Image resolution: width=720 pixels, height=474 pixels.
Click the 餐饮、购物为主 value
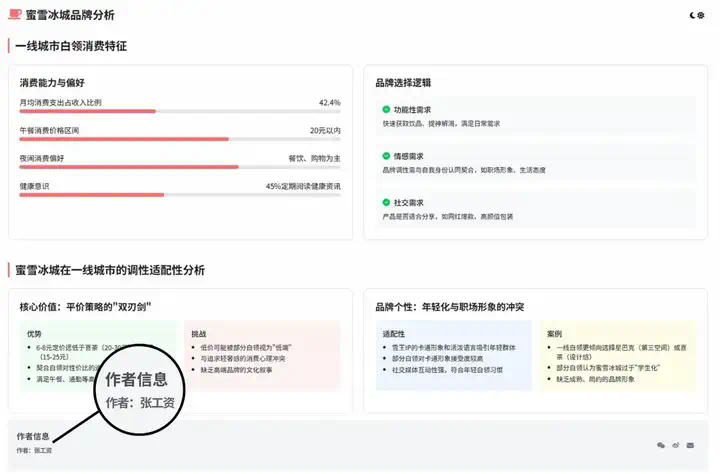tap(315, 158)
